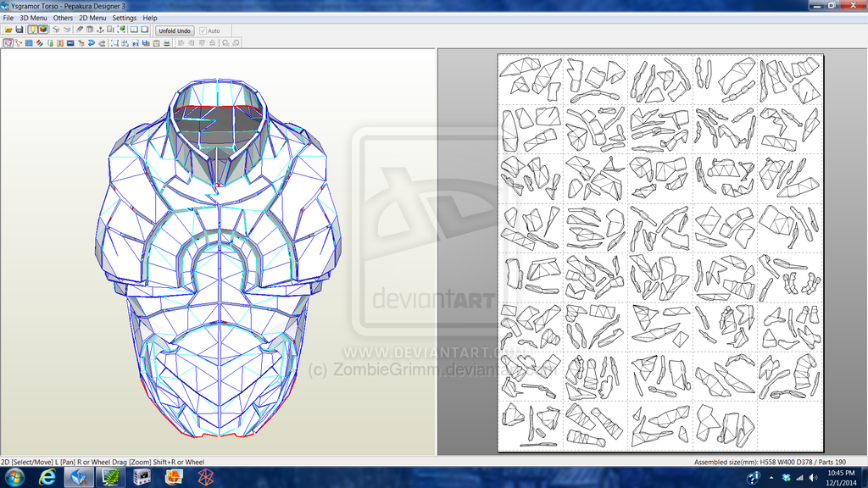Show hidden system tray icons
This screenshot has height=488, width=868.
click(x=771, y=478)
